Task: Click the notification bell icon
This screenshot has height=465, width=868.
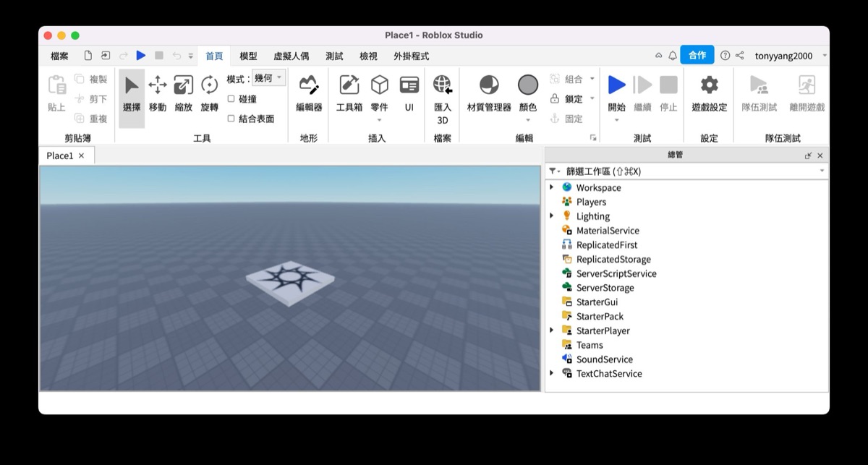Action: [x=673, y=56]
